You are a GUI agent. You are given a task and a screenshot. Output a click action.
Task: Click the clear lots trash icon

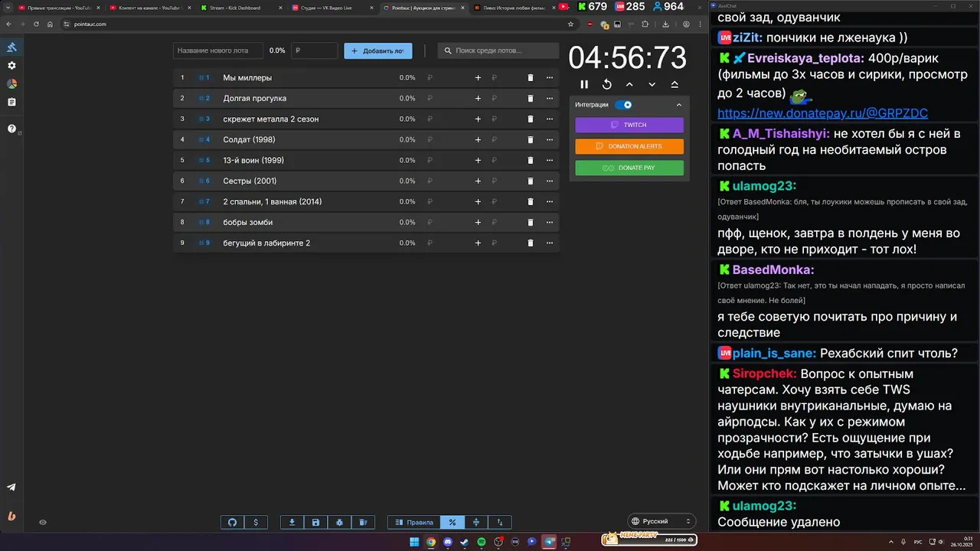[363, 523]
